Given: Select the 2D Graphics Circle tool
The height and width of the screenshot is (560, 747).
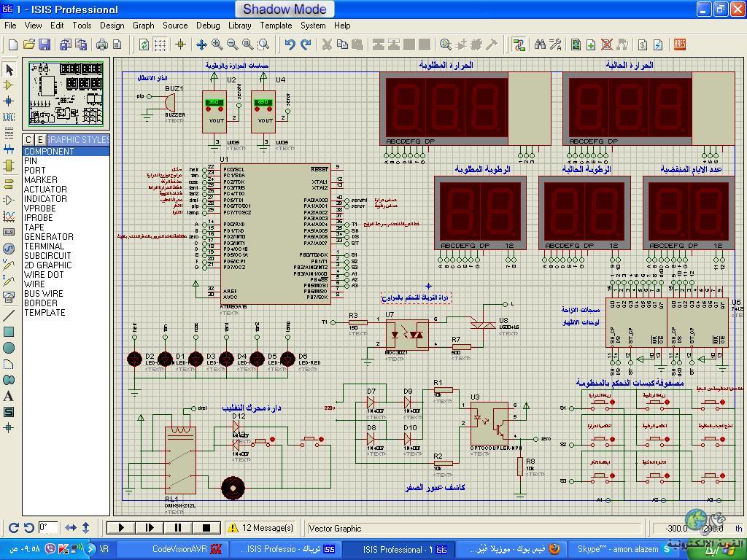Looking at the screenshot, I should coord(9,348).
